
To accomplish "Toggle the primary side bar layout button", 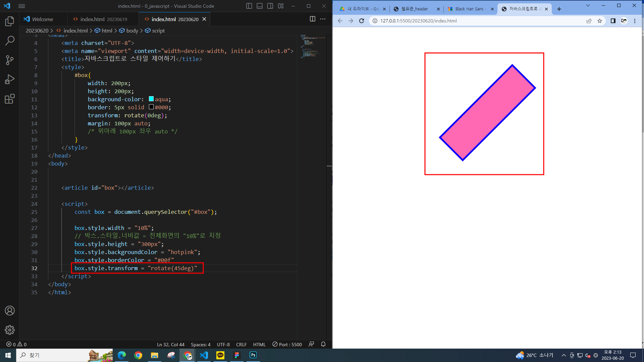I will pyautogui.click(x=249, y=6).
